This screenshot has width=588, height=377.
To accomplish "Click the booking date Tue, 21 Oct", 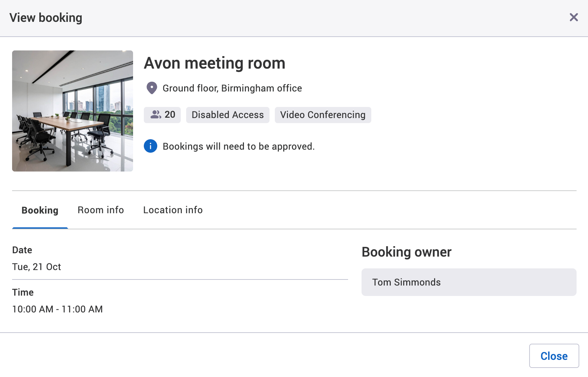I will click(x=37, y=267).
